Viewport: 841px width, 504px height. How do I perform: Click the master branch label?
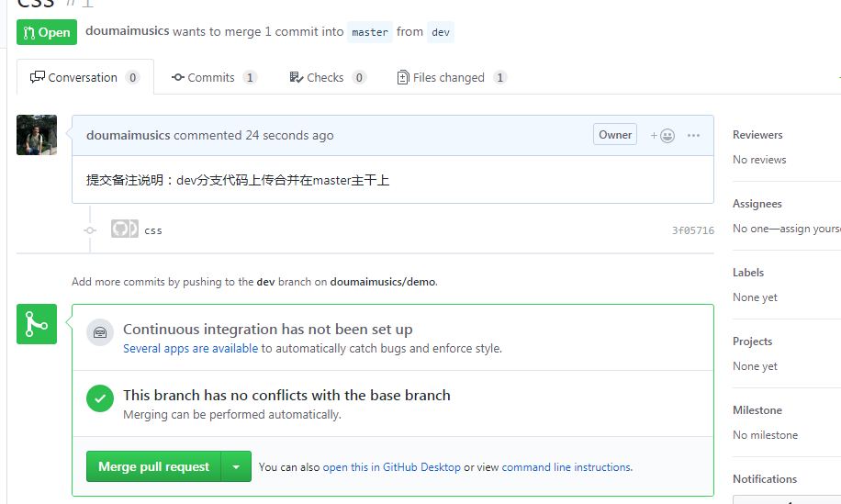(370, 32)
